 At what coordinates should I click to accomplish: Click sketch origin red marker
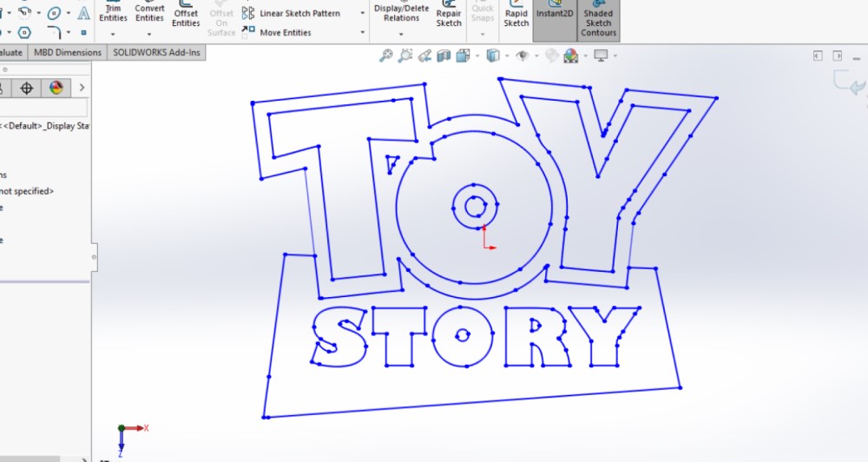tap(488, 239)
